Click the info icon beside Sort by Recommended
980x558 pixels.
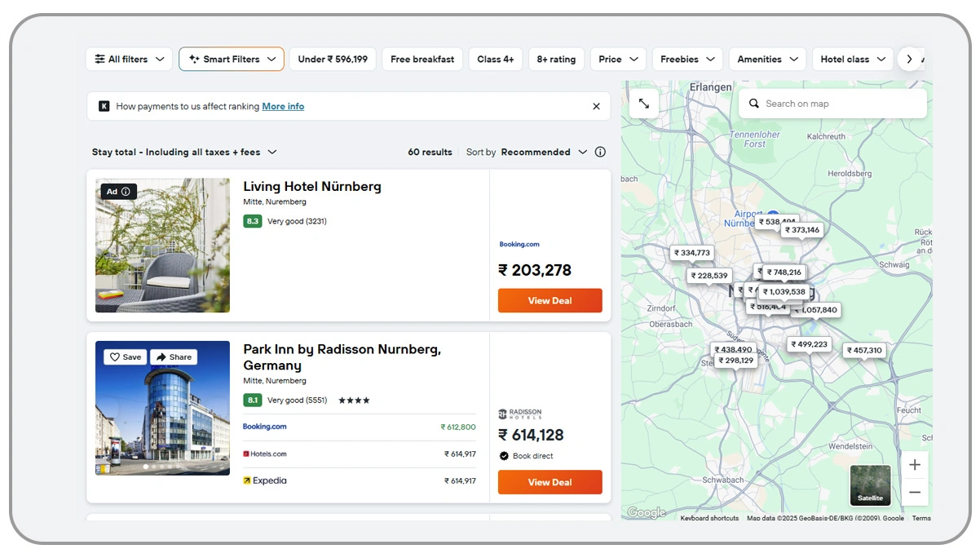coord(600,152)
